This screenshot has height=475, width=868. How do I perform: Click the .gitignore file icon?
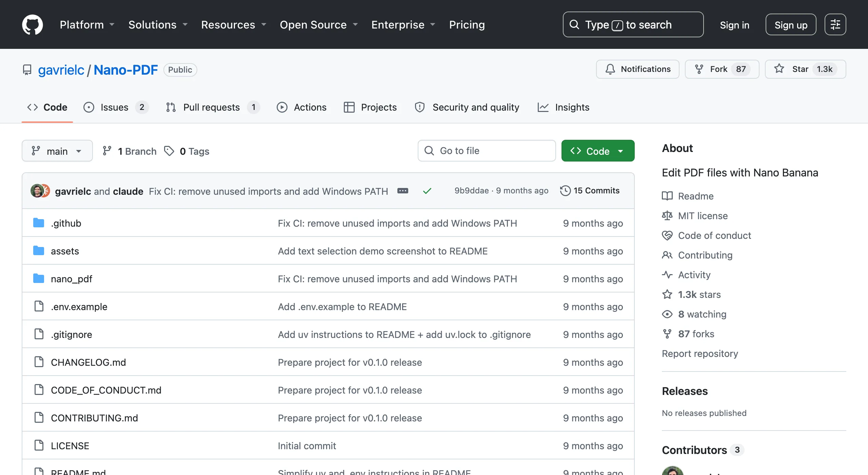[x=39, y=334]
